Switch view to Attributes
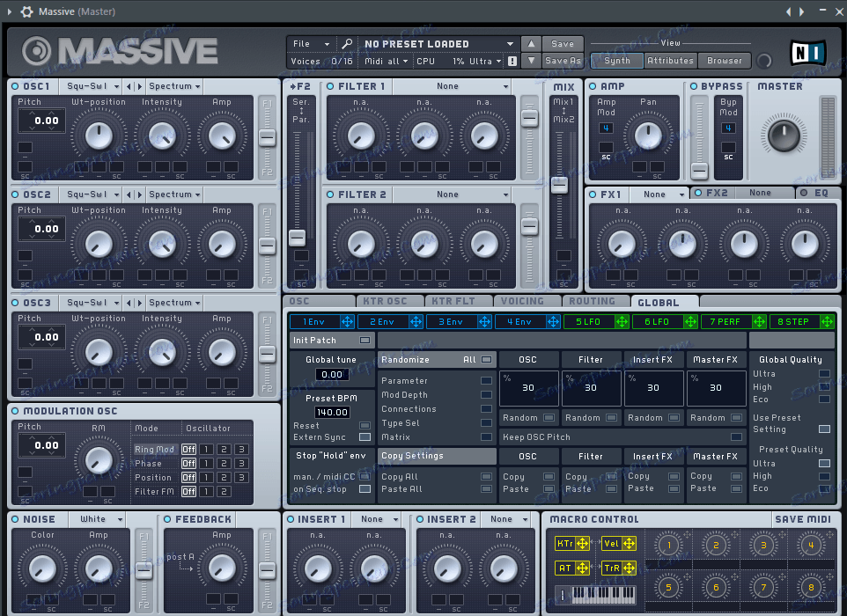This screenshot has height=616, width=847. (x=670, y=61)
